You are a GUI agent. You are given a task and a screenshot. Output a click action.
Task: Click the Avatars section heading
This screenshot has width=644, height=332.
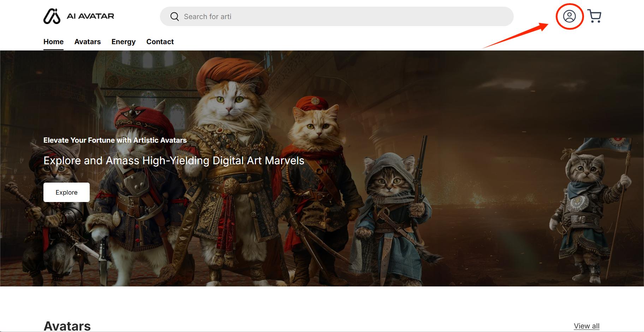pyautogui.click(x=67, y=326)
